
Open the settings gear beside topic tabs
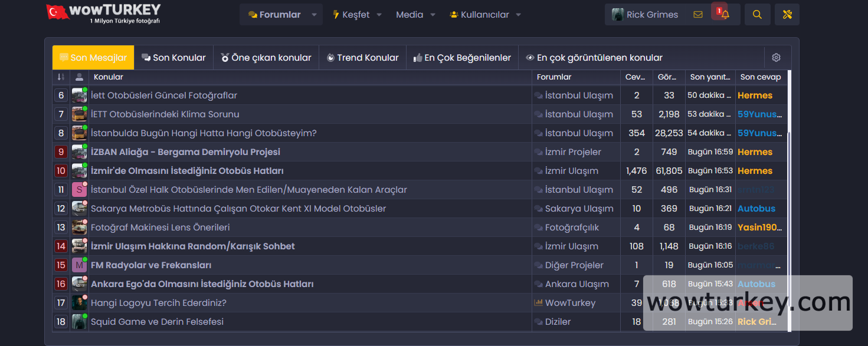point(777,57)
